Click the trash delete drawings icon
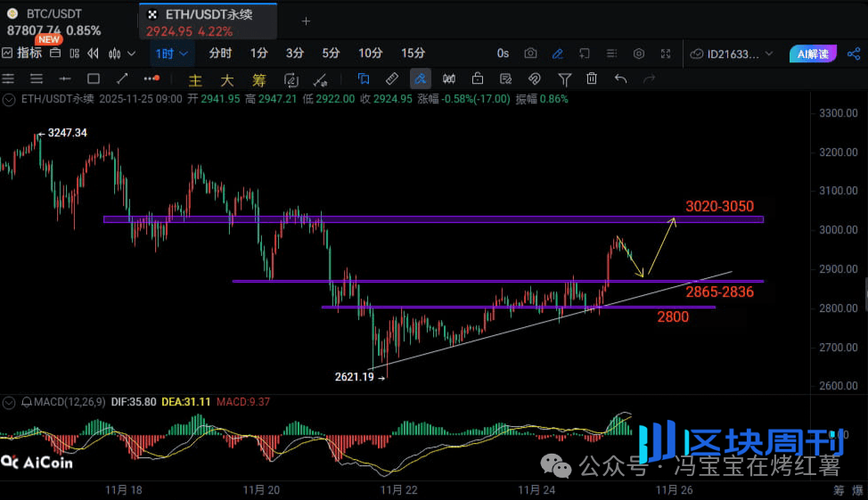 [x=592, y=78]
